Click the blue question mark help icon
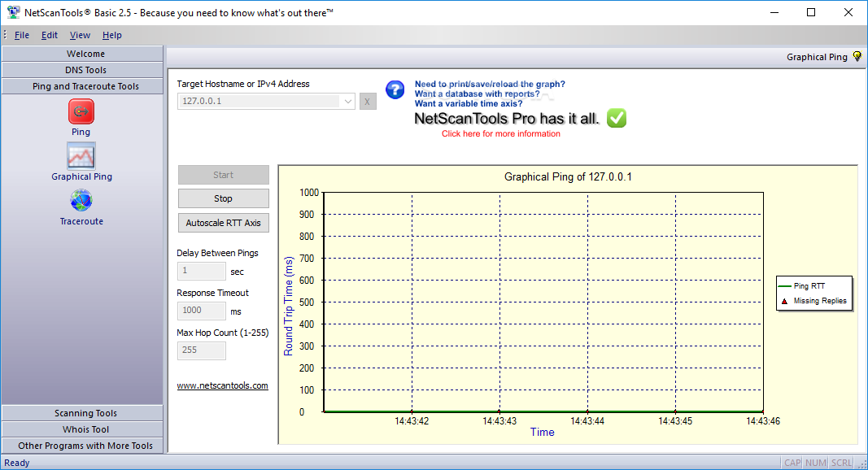868x470 pixels. point(395,89)
